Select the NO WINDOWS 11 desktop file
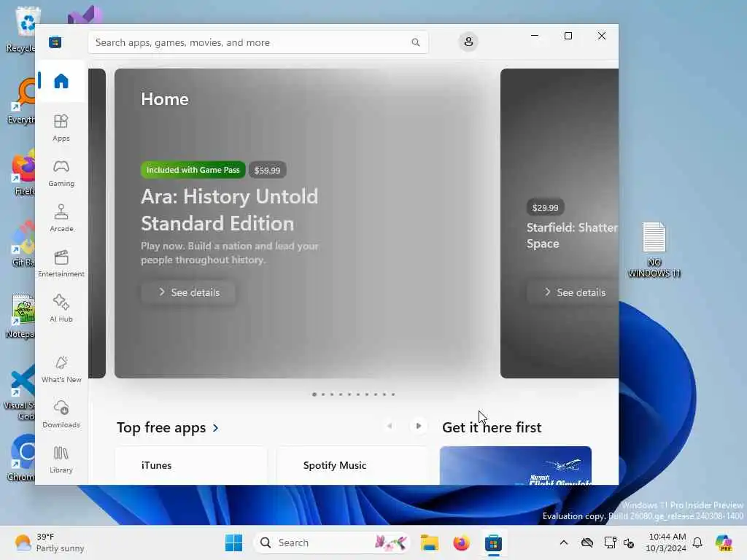The height and width of the screenshot is (560, 747). [654, 250]
